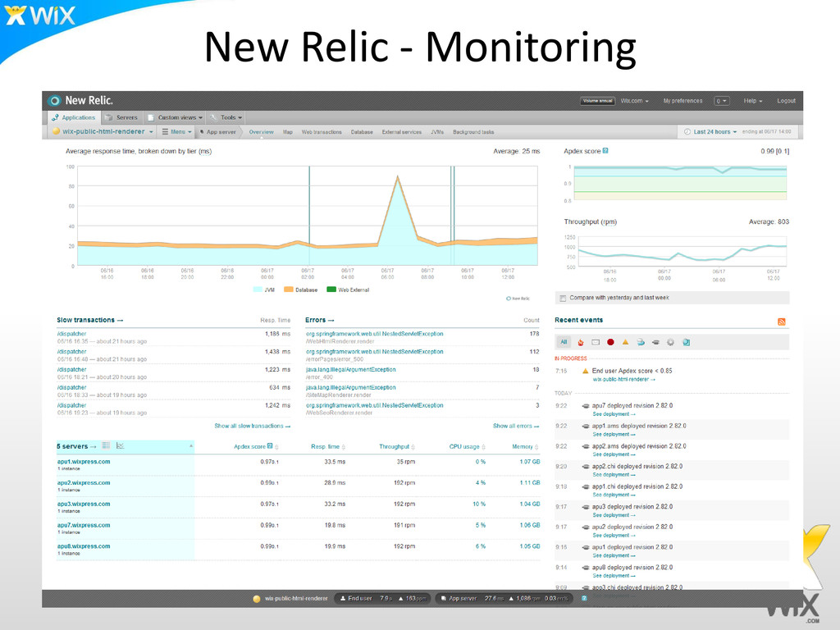Open the Overview sub-tab
The width and height of the screenshot is (840, 630).
click(x=262, y=132)
